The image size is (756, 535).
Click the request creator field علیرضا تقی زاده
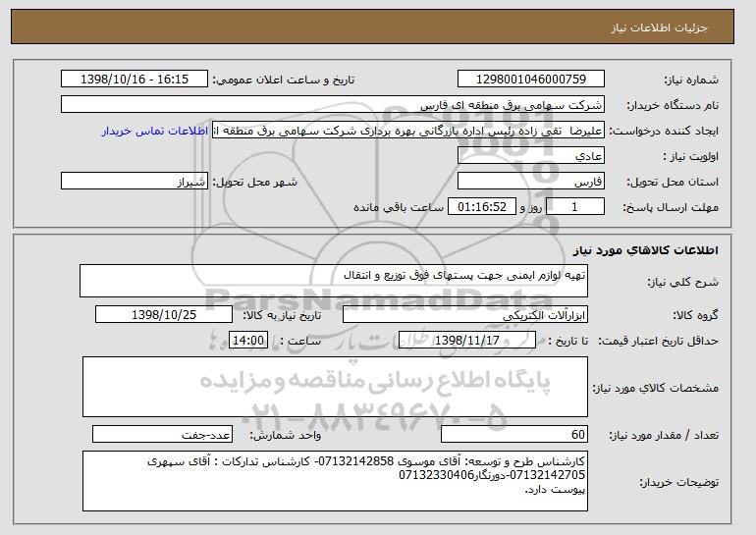[x=408, y=131]
